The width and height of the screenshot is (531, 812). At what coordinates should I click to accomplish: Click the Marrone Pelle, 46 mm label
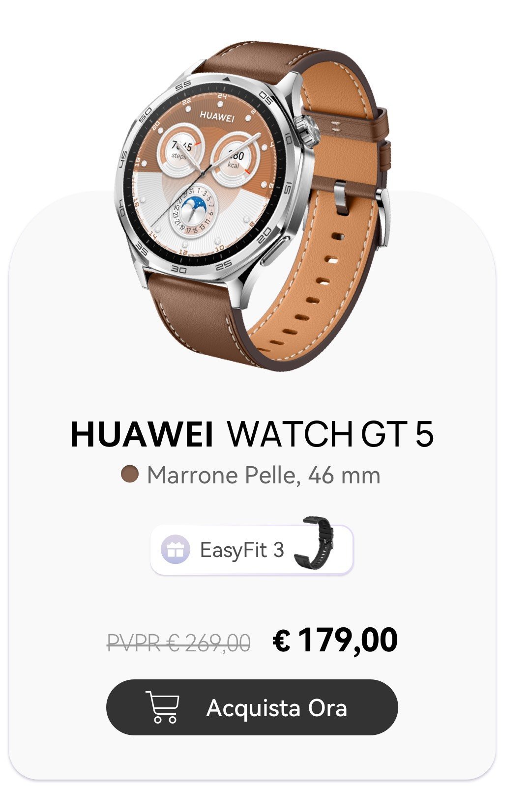click(x=264, y=475)
